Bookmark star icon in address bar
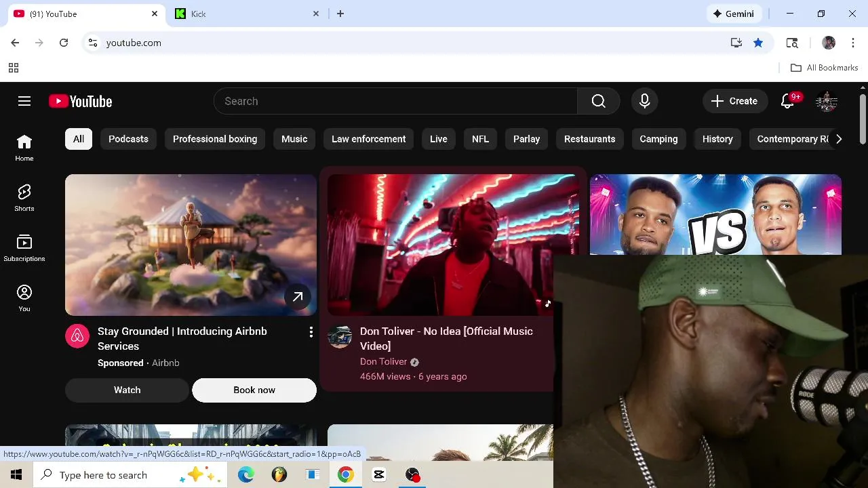Image resolution: width=868 pixels, height=488 pixels. coord(758,43)
